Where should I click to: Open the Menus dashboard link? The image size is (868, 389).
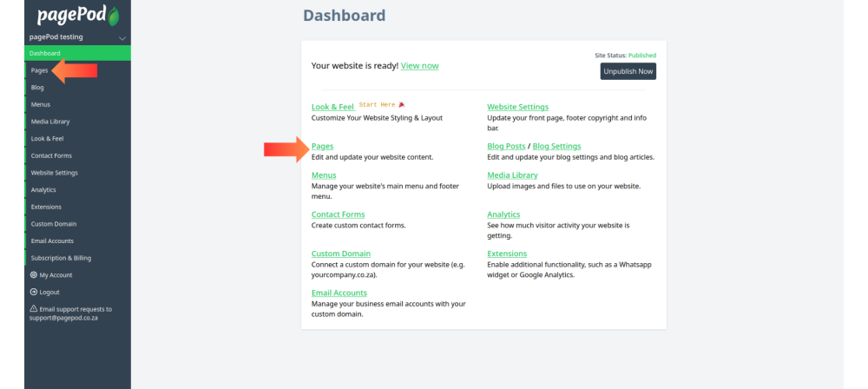tap(324, 175)
